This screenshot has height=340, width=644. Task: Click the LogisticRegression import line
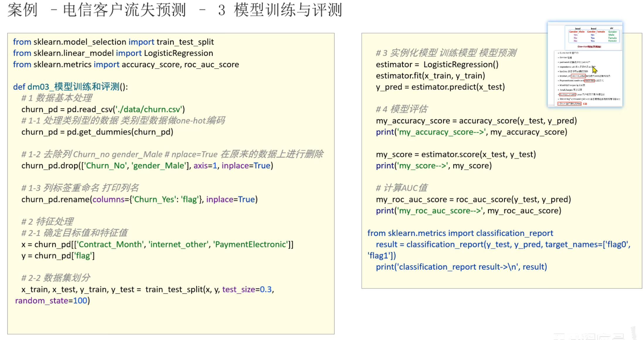(x=113, y=53)
